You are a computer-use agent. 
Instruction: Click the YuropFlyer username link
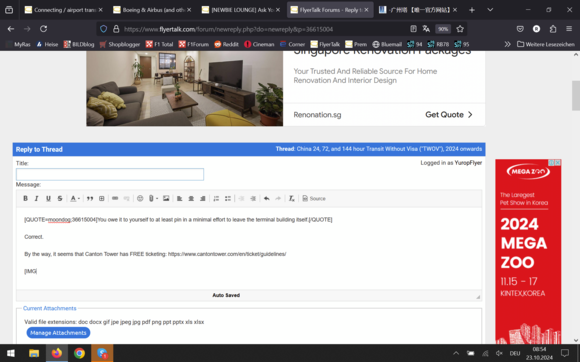tap(468, 163)
